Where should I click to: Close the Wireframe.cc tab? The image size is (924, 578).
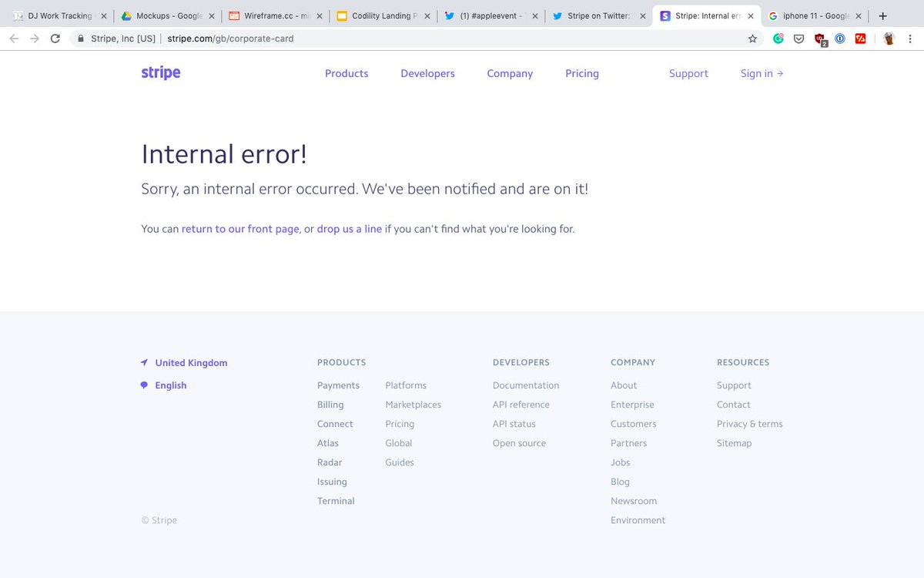pos(320,15)
